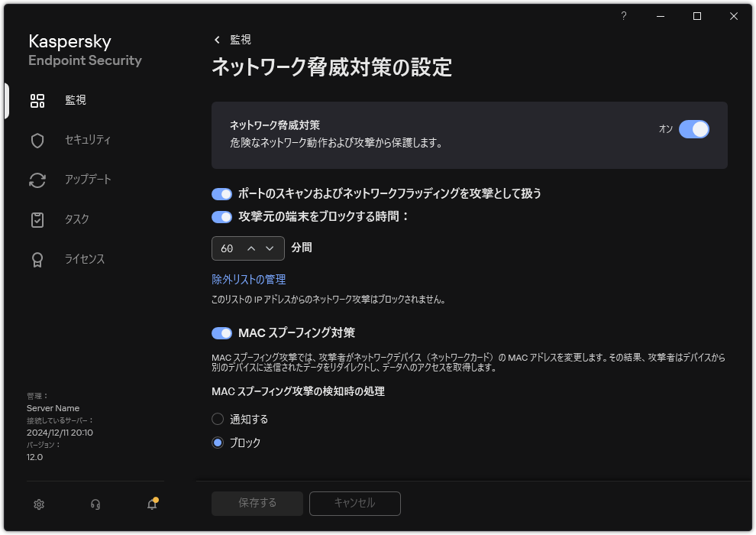756x535 pixels.
Task: Select the ブロック radio button
Action: (x=218, y=443)
